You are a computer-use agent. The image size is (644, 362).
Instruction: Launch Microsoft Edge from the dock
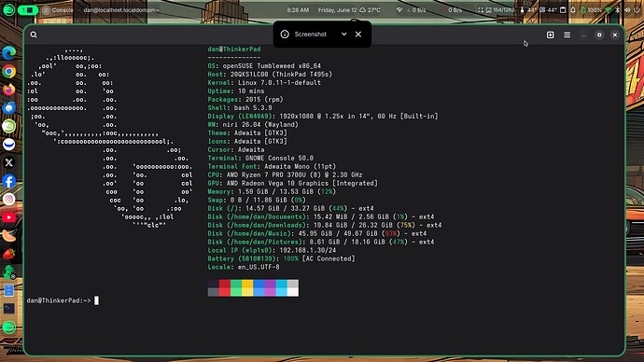point(9,53)
